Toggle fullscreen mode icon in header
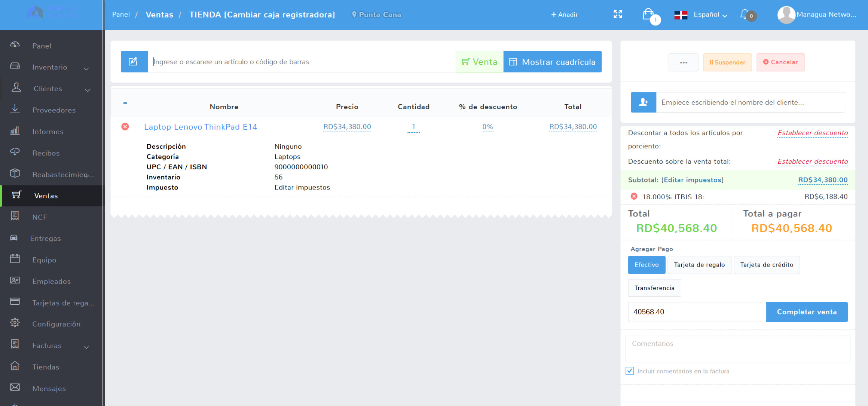The height and width of the screenshot is (406, 868). click(618, 14)
